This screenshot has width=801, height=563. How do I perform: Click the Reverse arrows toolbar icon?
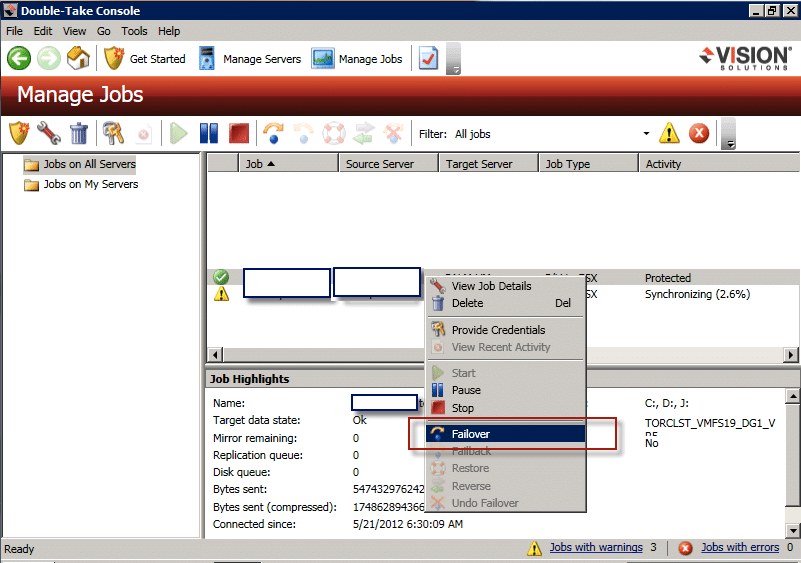pyautogui.click(x=363, y=134)
